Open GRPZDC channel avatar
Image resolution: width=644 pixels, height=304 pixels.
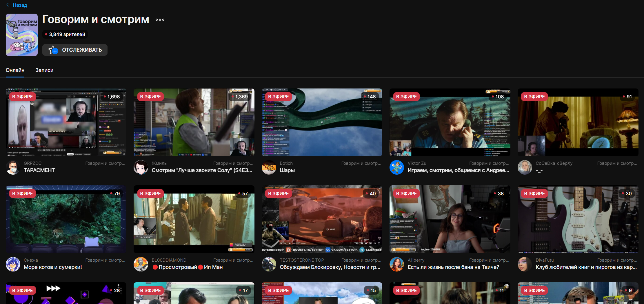pyautogui.click(x=13, y=167)
